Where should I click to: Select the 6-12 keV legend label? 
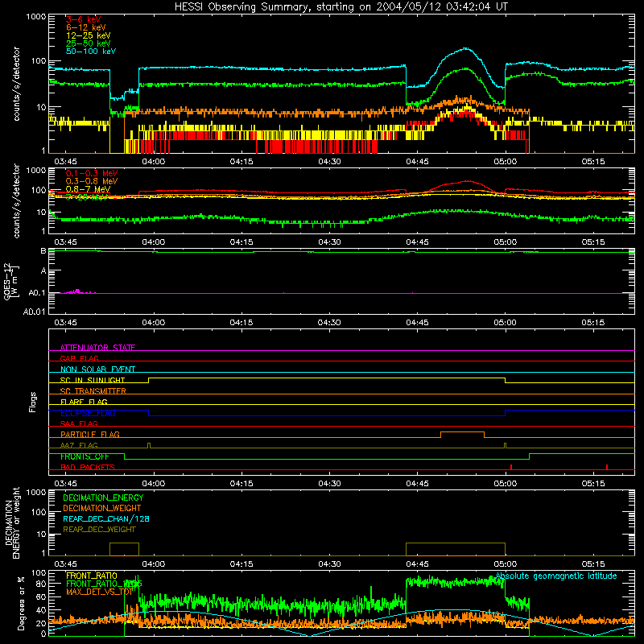tap(86, 27)
